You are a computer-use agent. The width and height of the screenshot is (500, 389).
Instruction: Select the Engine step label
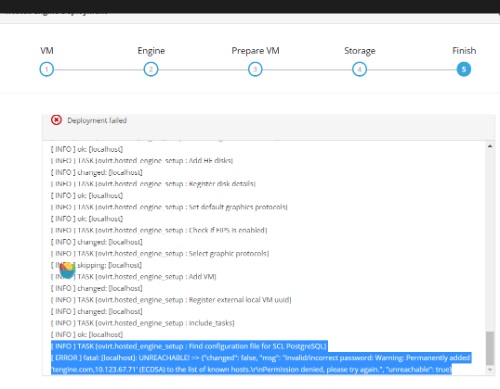coord(151,51)
